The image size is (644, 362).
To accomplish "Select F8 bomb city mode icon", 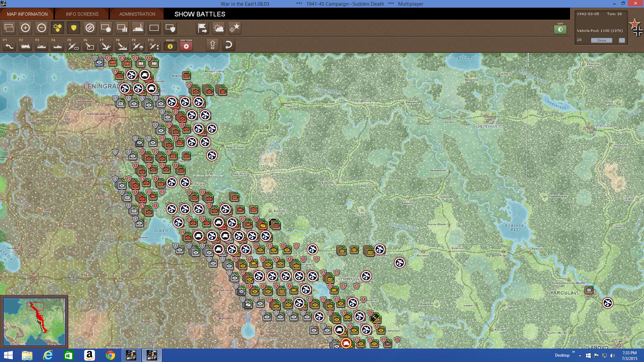I will pyautogui.click(x=122, y=46).
